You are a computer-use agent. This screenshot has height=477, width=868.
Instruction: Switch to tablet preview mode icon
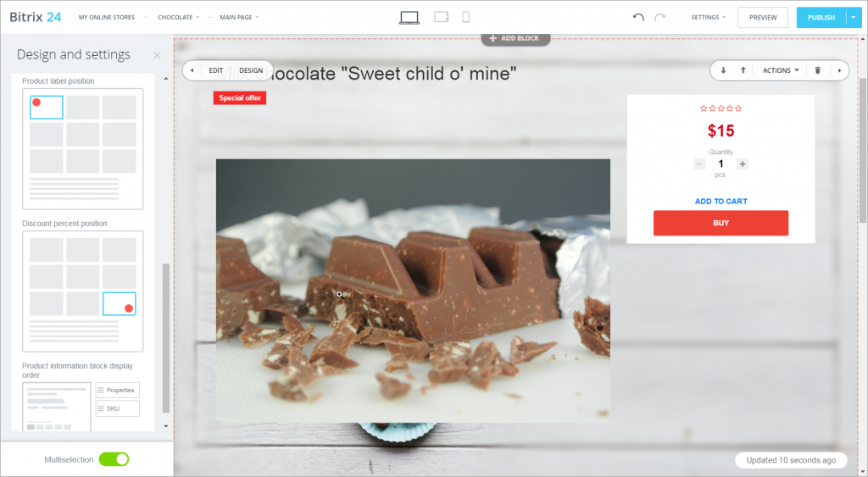click(x=441, y=17)
